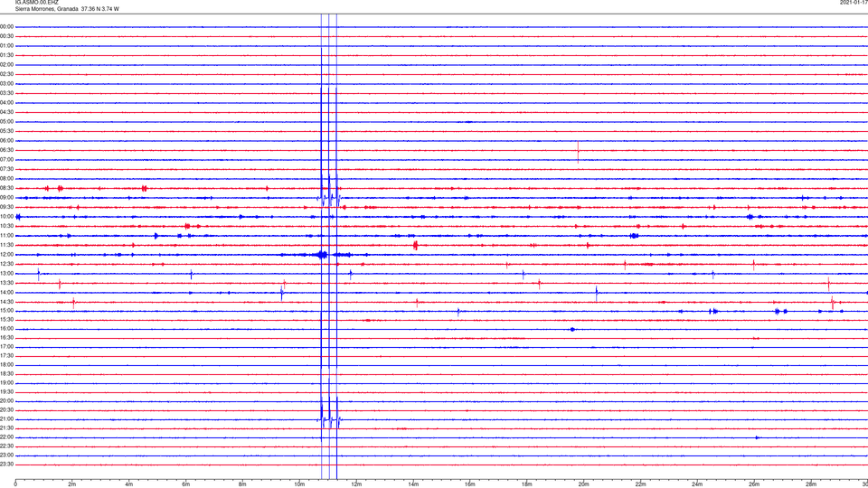Select the 09:30 time label
868x488 pixels.
point(6,207)
